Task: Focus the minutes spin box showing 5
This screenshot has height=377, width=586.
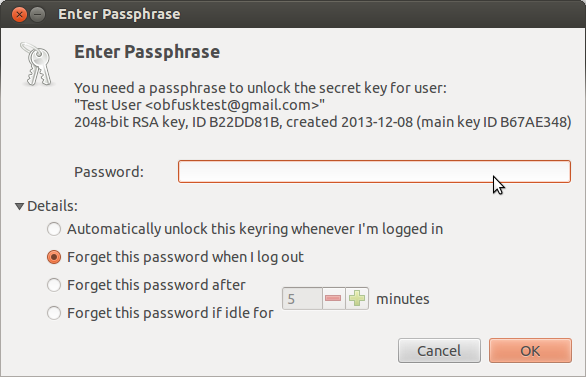Action: tap(302, 299)
